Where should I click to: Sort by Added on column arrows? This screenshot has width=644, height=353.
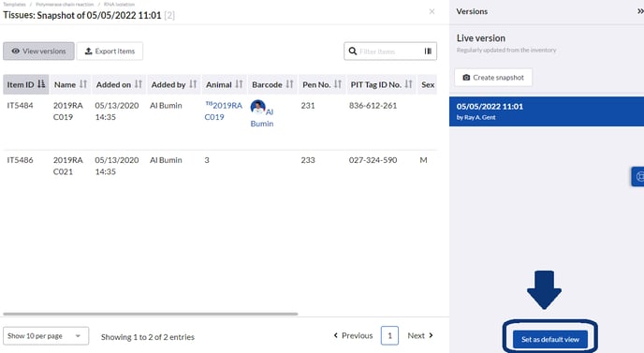tap(138, 84)
